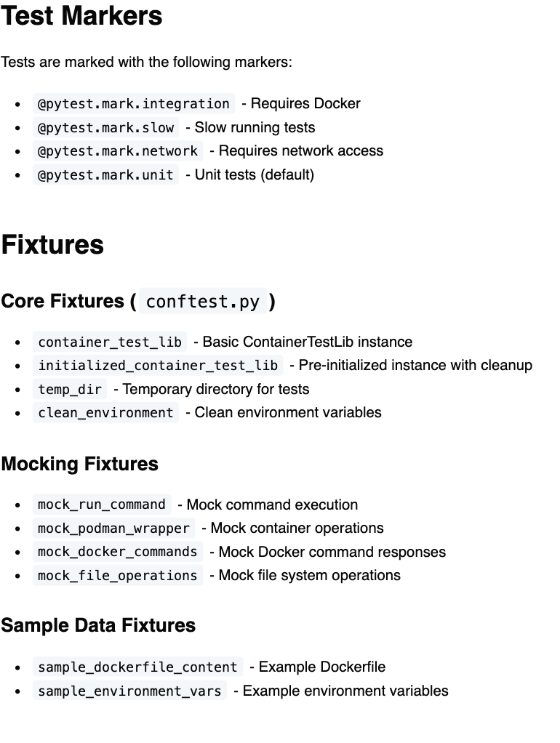Click the container_test_lib fixture name

[109, 342]
